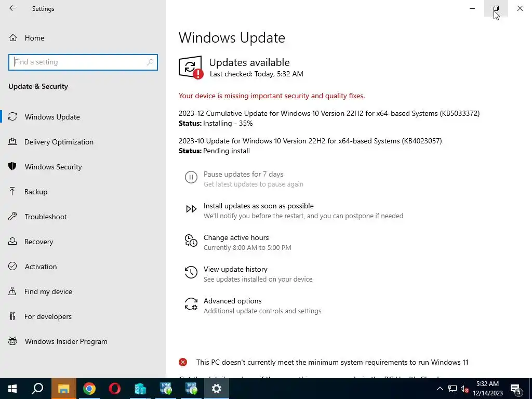Screen dimensions: 532x399
Task: Click the fast-forward install updates icon
Action: 191,209
